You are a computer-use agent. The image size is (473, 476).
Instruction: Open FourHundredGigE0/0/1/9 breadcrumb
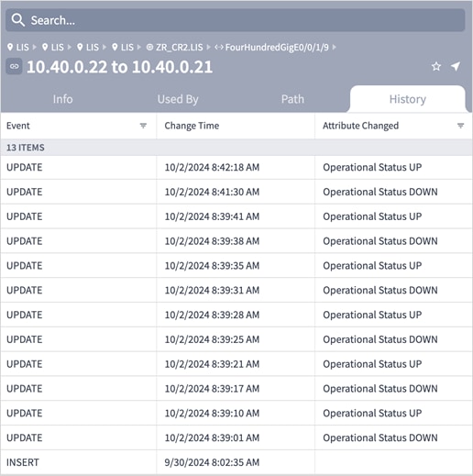272,48
